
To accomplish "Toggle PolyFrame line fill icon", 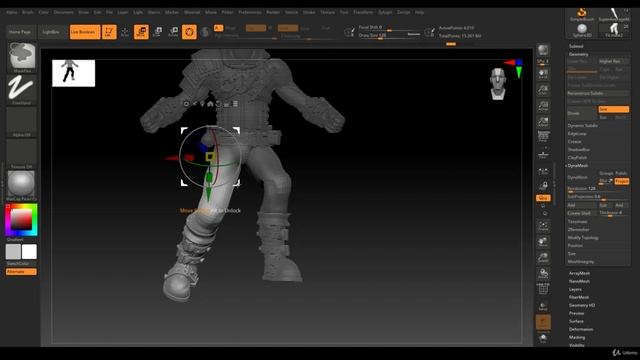I will (543, 290).
